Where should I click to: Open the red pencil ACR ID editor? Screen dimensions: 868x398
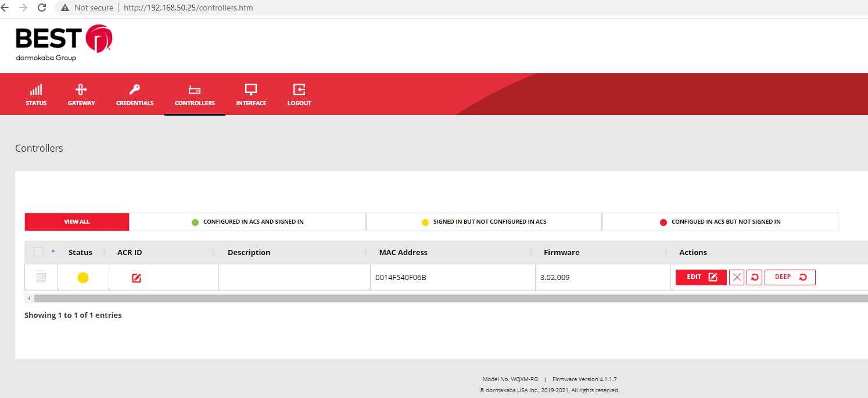point(136,278)
